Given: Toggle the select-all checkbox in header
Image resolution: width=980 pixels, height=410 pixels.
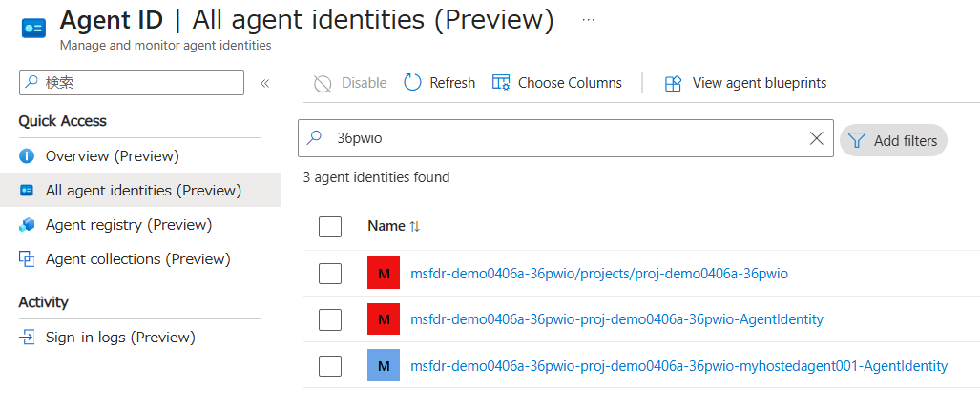Looking at the screenshot, I should click(330, 226).
